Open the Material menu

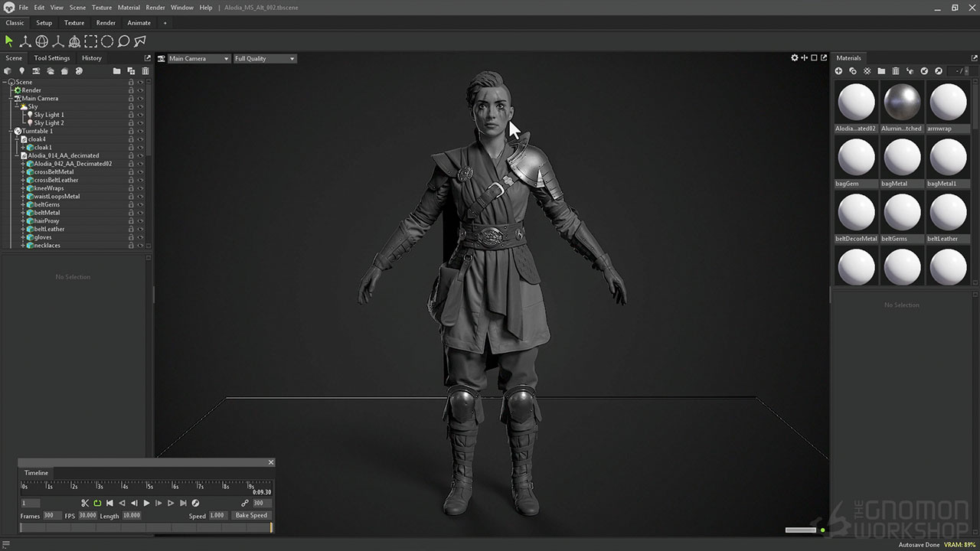(128, 7)
